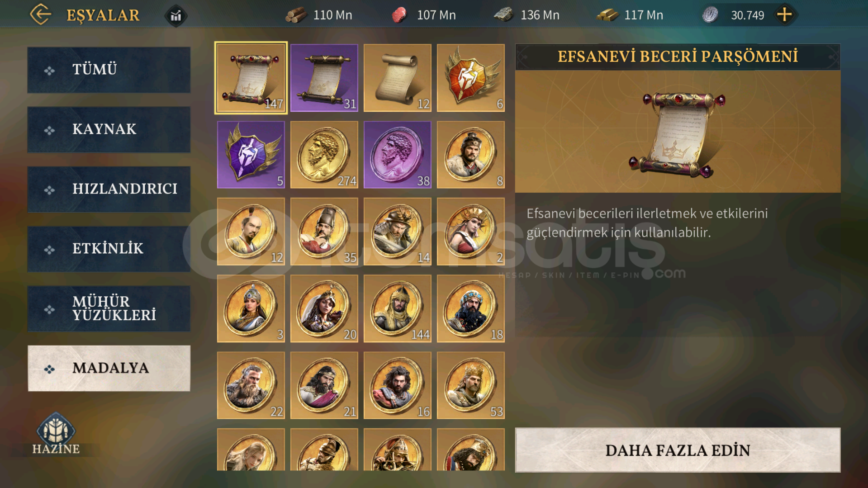Switch to the Kaynak tab
Screen dimensions: 868x488
pyautogui.click(x=109, y=129)
